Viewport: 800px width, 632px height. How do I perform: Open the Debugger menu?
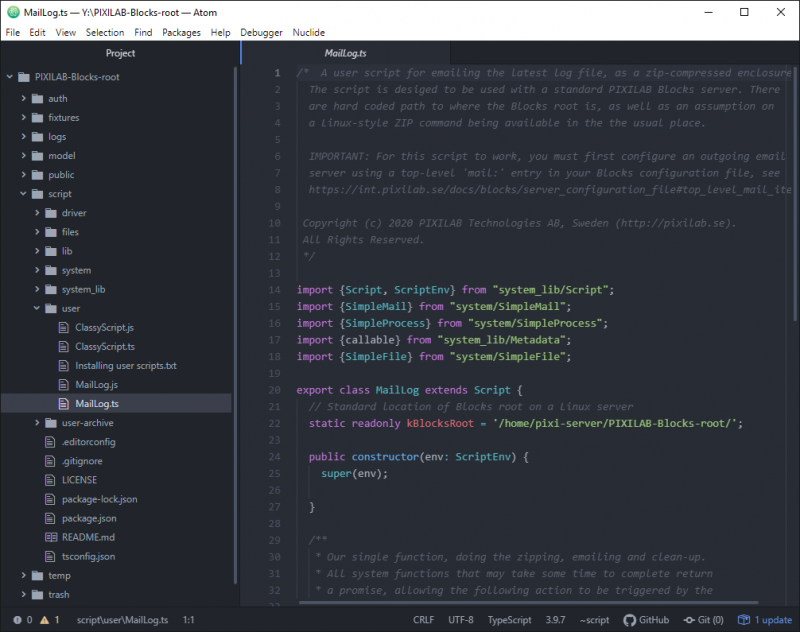261,33
